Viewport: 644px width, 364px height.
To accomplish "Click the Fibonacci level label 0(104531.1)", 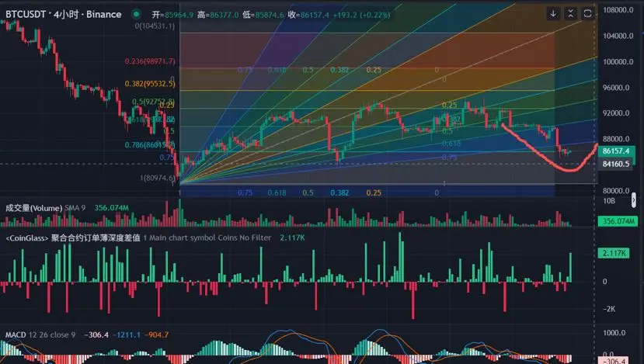I will coord(155,26).
